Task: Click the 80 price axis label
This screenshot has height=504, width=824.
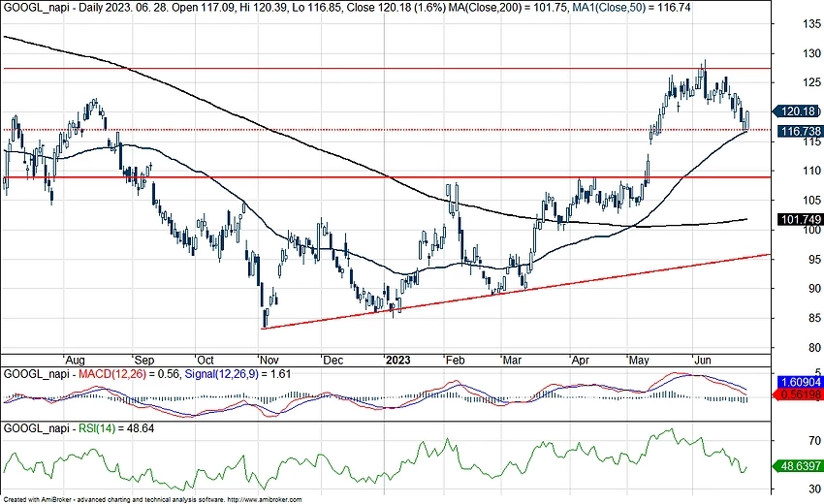Action: click(814, 347)
